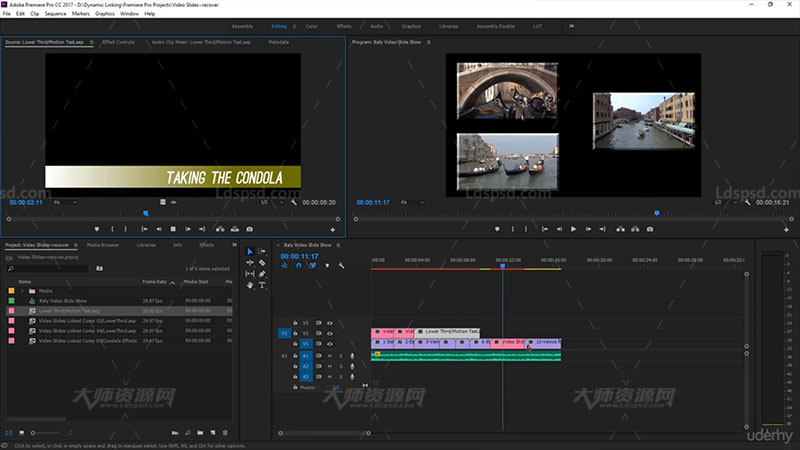Click Program monitor scrubber playhead
The image size is (800, 450).
pos(657,213)
